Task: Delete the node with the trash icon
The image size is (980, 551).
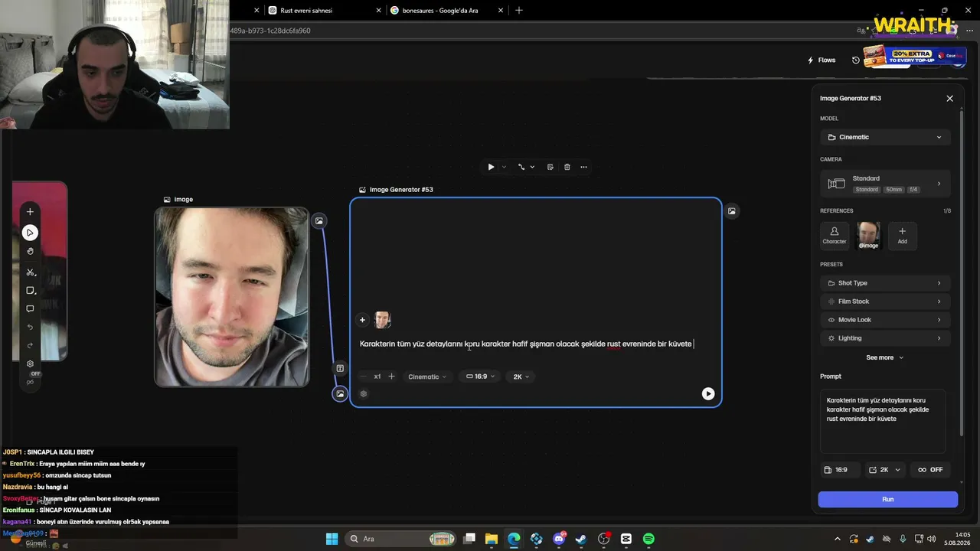Action: click(567, 167)
